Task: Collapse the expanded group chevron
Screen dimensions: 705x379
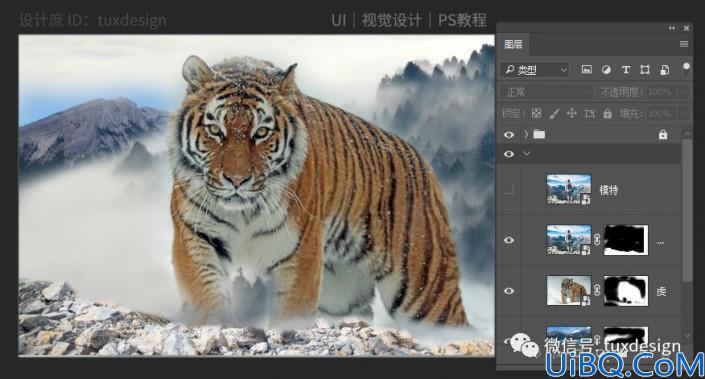Action: (526, 154)
